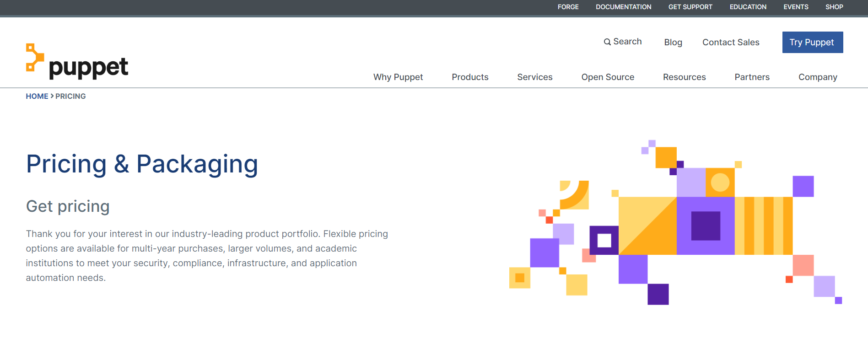This screenshot has width=868, height=344.
Task: Open the Forge link in top bar
Action: [568, 7]
